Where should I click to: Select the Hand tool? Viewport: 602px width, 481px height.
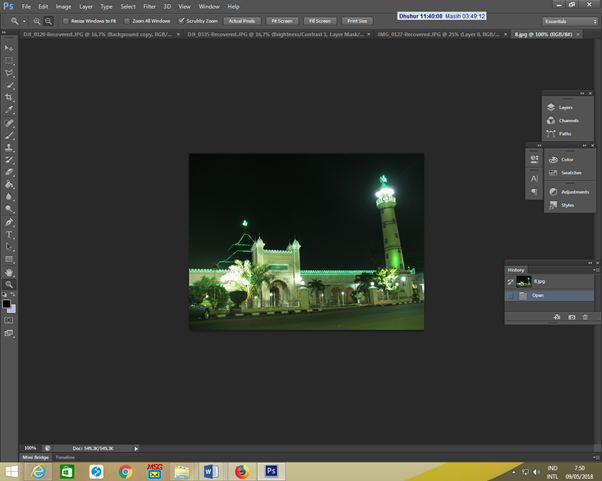point(9,272)
